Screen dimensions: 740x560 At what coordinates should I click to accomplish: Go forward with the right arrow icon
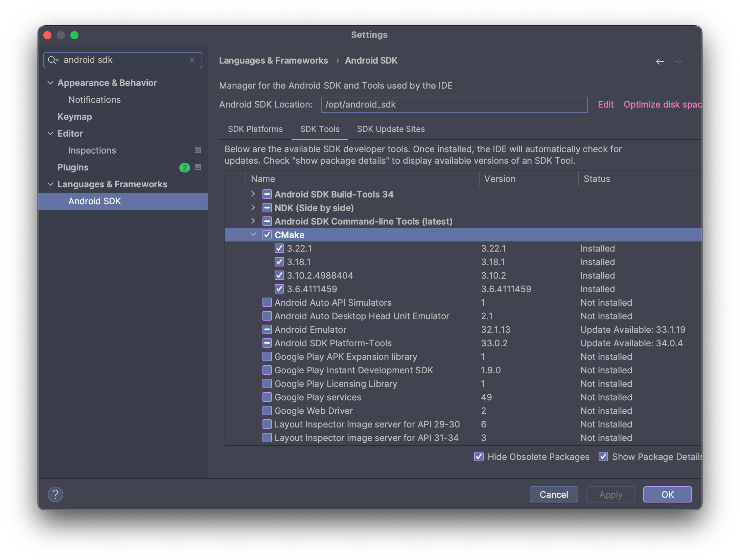click(x=677, y=62)
